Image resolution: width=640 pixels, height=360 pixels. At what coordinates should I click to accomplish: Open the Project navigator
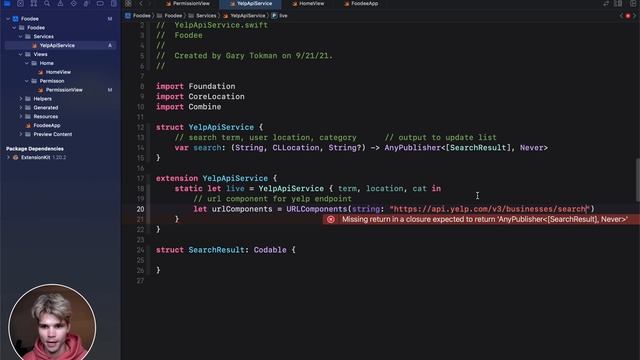(x=7, y=3)
